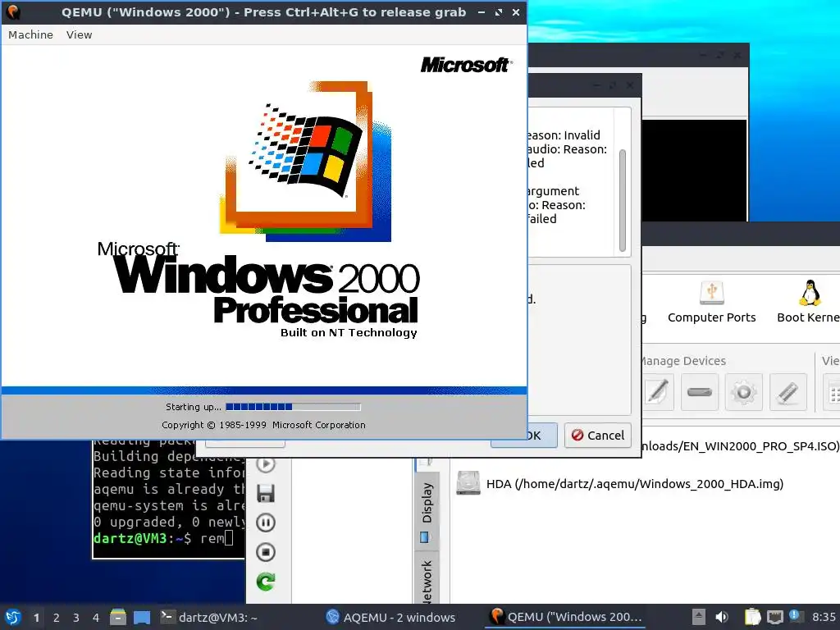Switch to virtual desktop 2
Image resolution: width=840 pixels, height=630 pixels.
point(57,618)
